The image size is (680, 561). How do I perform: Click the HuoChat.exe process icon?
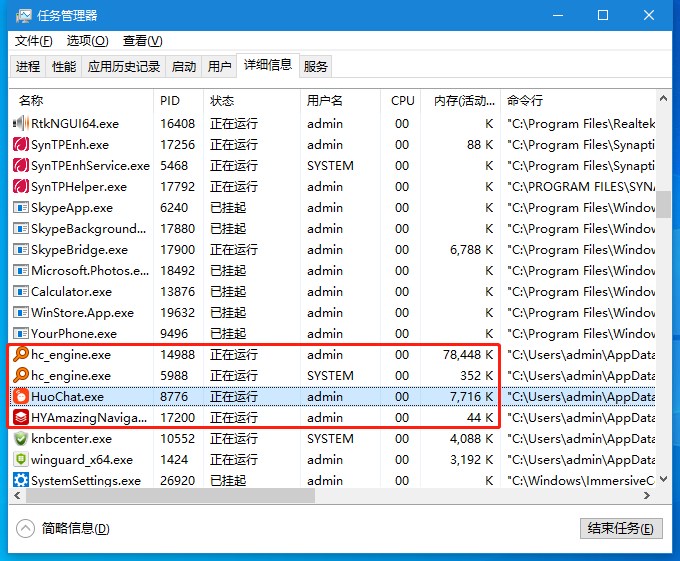[x=21, y=397]
